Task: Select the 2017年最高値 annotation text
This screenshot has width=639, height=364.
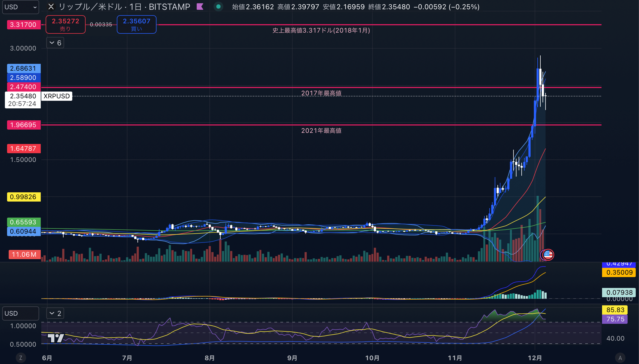Action: [321, 93]
